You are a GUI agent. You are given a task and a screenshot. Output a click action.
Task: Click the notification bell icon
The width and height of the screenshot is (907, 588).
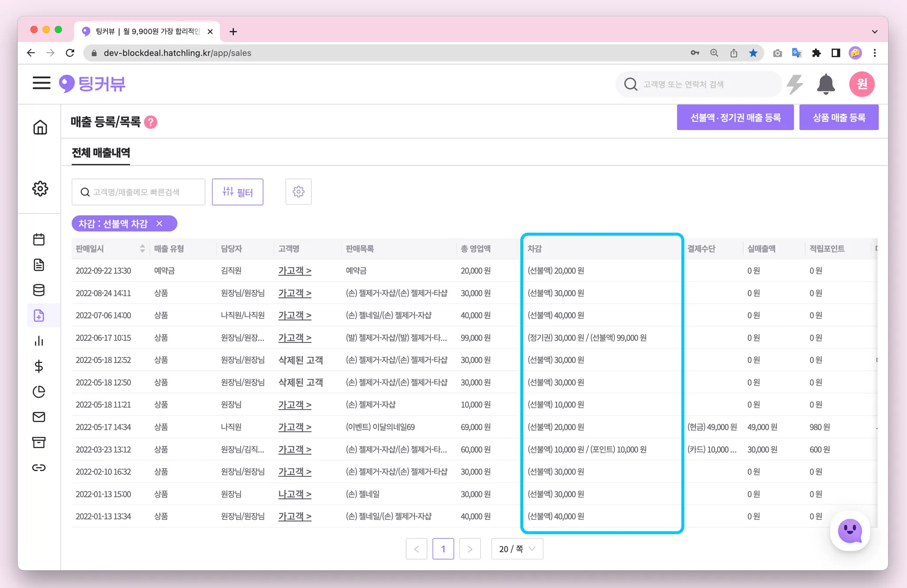pyautogui.click(x=826, y=84)
